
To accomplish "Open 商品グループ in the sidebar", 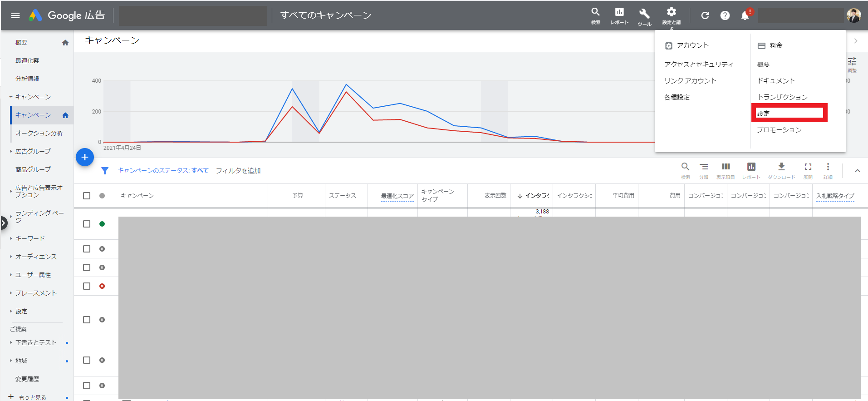I will pos(33,170).
